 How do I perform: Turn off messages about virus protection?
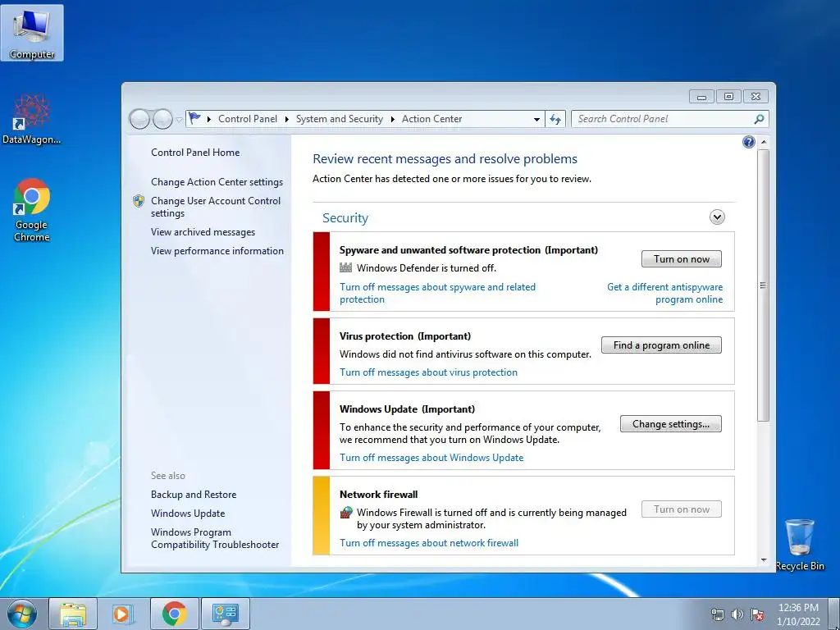[x=428, y=372]
